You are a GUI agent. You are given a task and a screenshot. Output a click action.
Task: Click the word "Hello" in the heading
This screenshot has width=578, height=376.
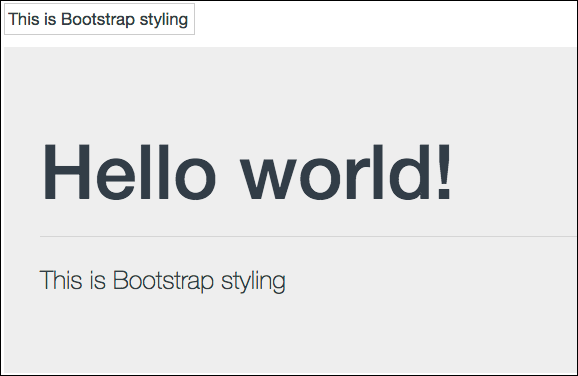[x=129, y=172]
